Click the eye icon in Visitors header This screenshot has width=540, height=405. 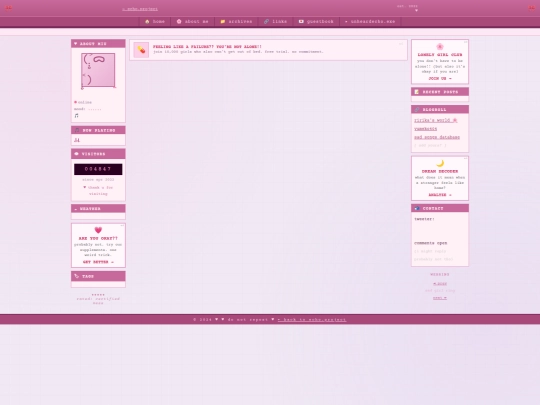pyautogui.click(x=76, y=154)
